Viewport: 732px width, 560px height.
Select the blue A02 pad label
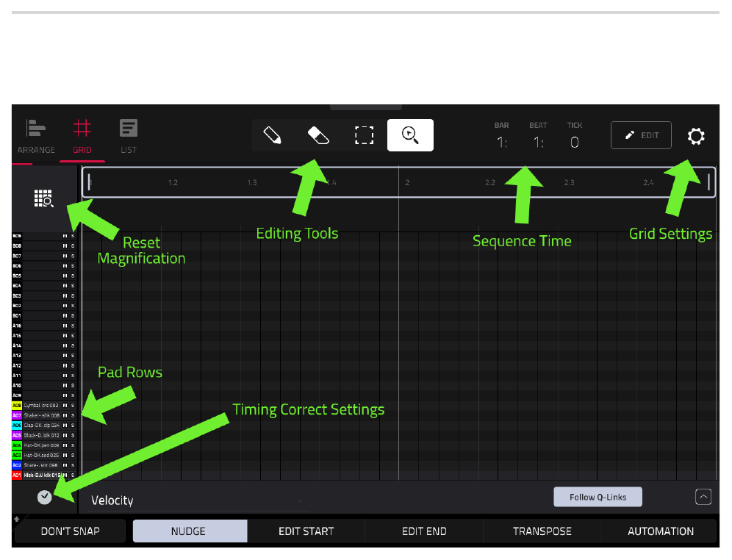tap(17, 465)
